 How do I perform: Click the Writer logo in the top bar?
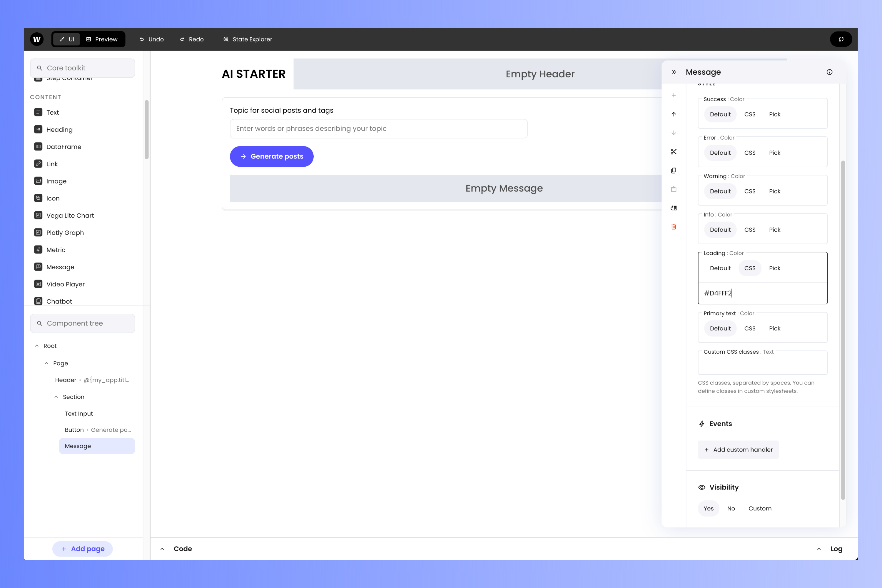(x=37, y=39)
